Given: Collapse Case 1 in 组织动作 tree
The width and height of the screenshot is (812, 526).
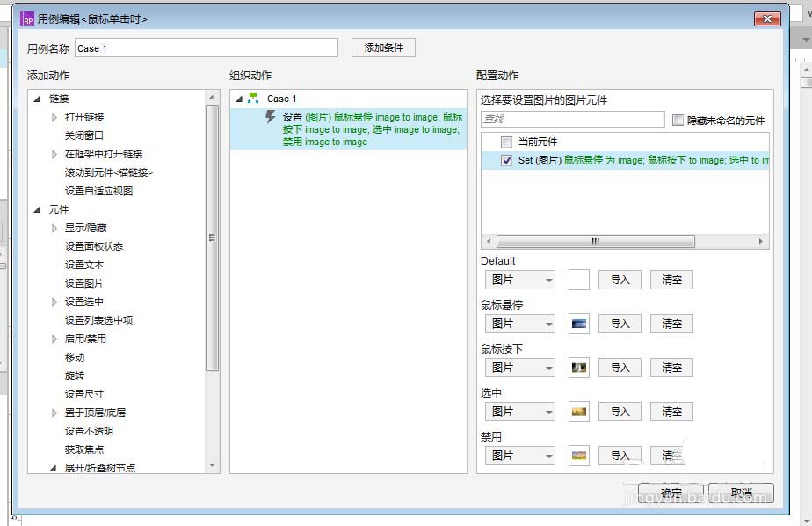Looking at the screenshot, I should pos(239,99).
